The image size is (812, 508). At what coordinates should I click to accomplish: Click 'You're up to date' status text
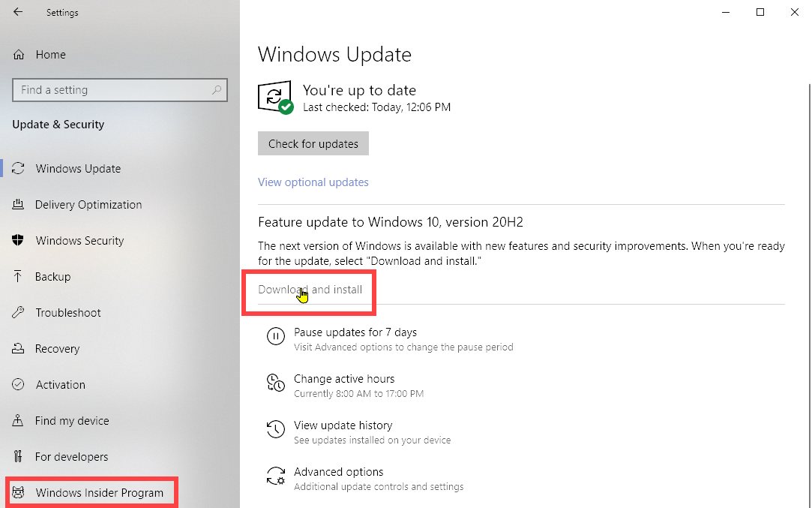pos(359,90)
